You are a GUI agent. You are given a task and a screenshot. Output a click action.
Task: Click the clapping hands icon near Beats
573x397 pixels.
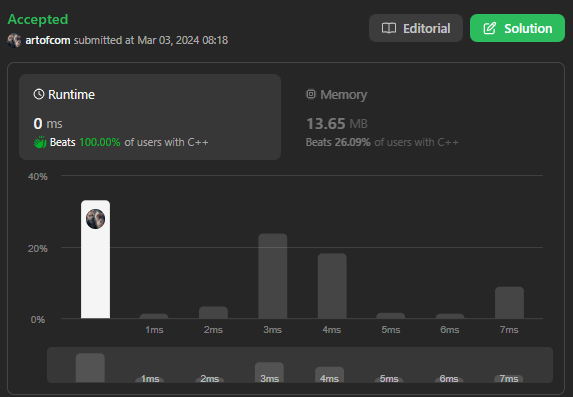[40, 142]
